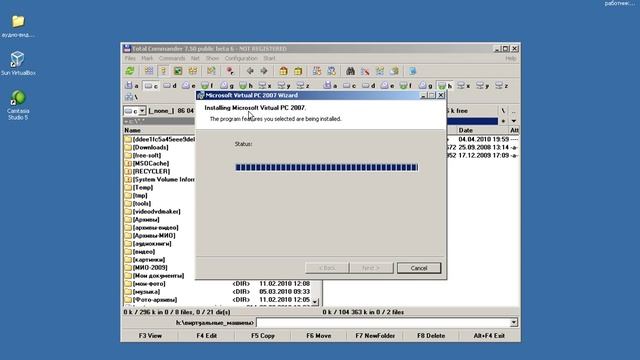Viewport: 640px width, 360px height.
Task: Select drive e in left drive bar
Action: (189, 85)
